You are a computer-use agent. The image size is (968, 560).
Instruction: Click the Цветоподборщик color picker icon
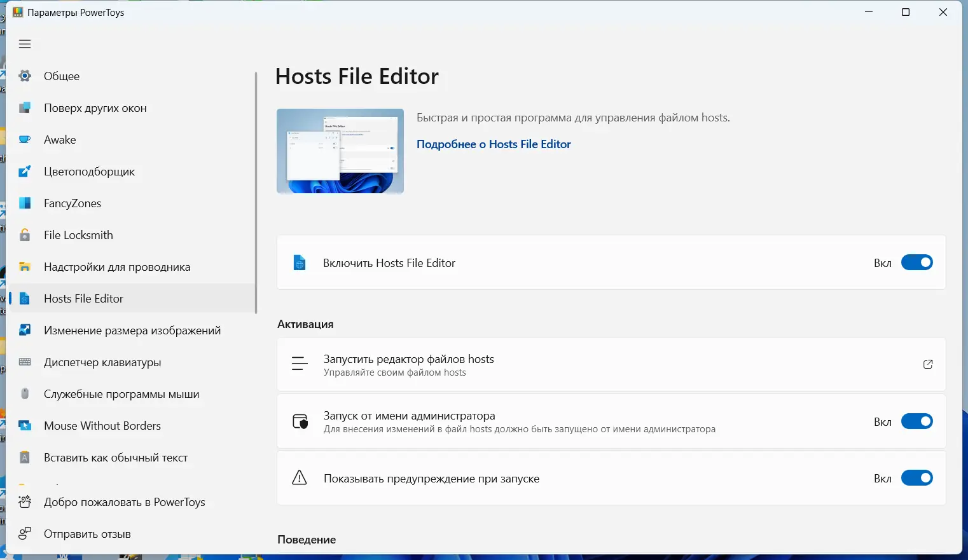tap(25, 172)
